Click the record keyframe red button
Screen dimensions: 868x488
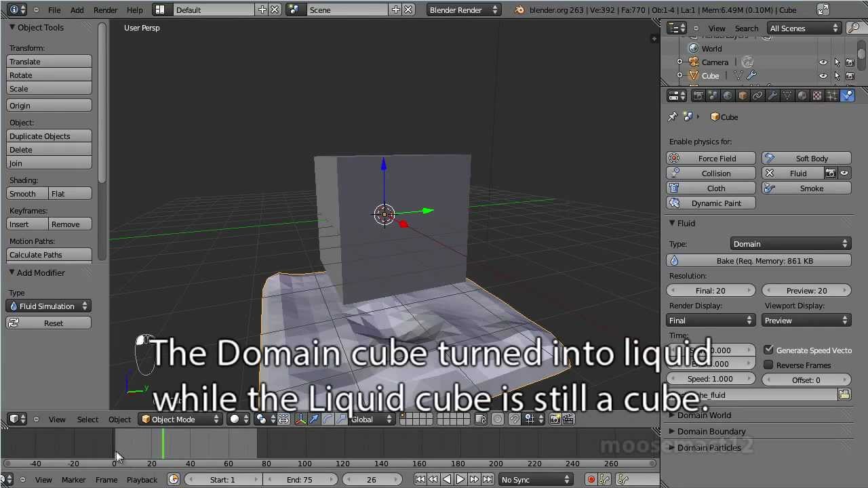(591, 480)
